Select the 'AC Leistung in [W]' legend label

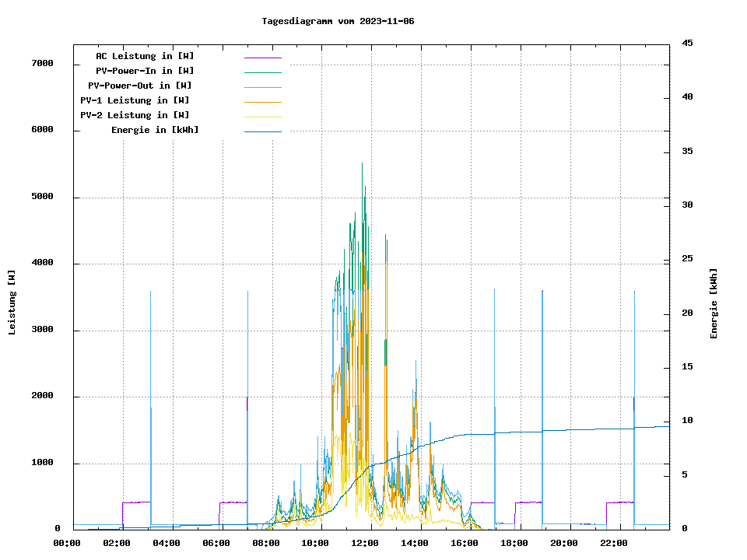(x=145, y=56)
